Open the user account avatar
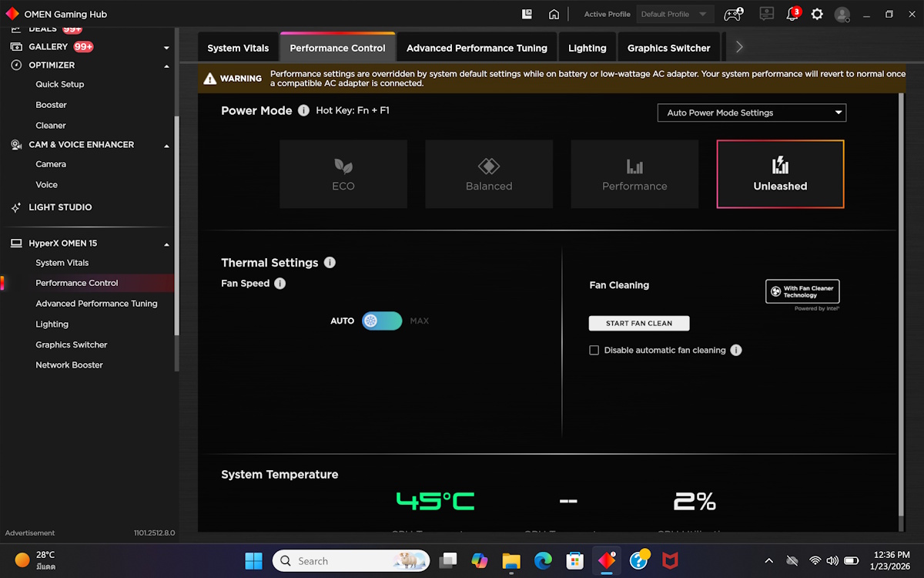 tap(842, 14)
